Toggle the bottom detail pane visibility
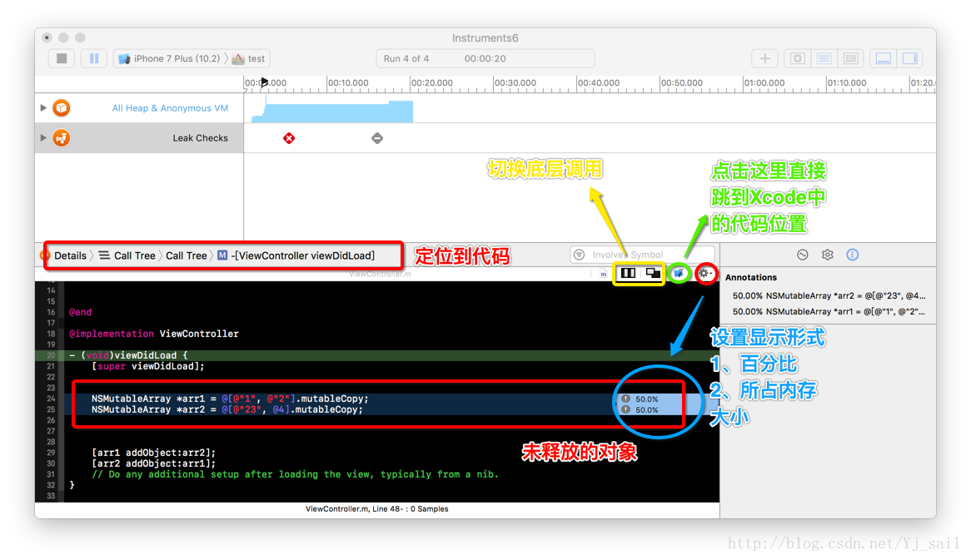 click(884, 58)
